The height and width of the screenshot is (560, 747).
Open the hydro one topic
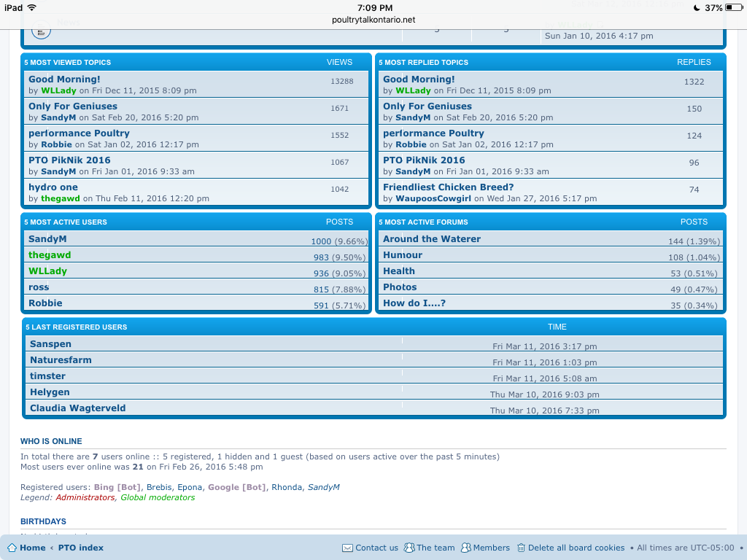click(x=53, y=187)
